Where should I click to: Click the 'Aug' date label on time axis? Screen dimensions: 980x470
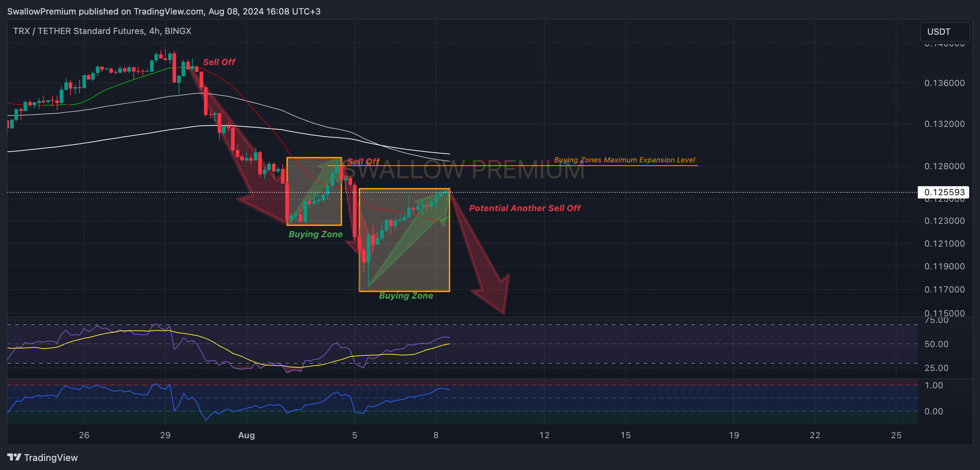click(246, 435)
